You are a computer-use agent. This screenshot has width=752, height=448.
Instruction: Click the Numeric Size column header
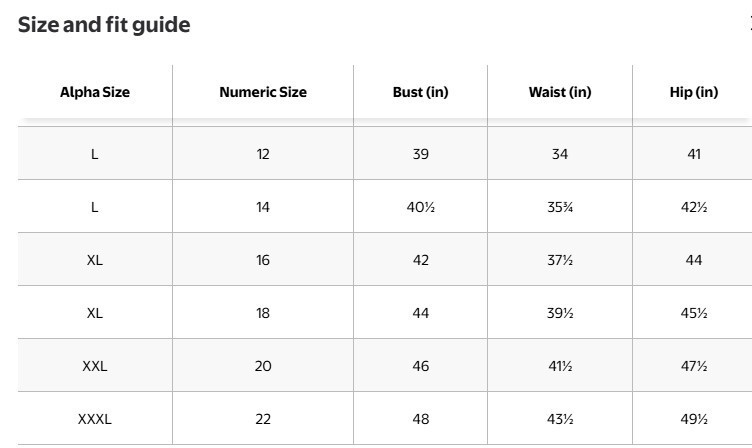pos(263,92)
